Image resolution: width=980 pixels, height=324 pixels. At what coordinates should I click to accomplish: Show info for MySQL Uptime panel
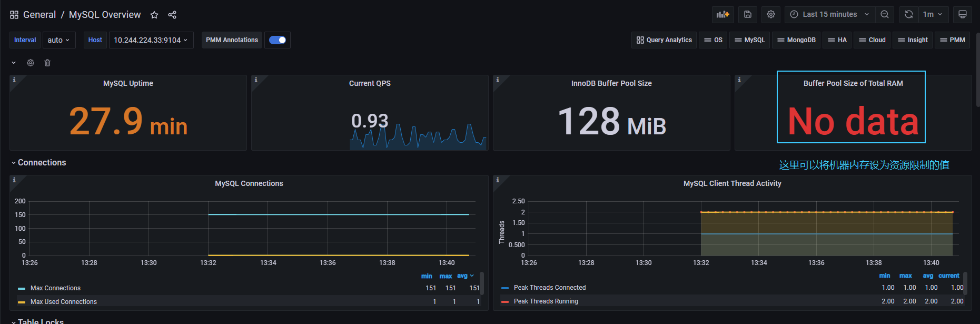click(x=14, y=80)
